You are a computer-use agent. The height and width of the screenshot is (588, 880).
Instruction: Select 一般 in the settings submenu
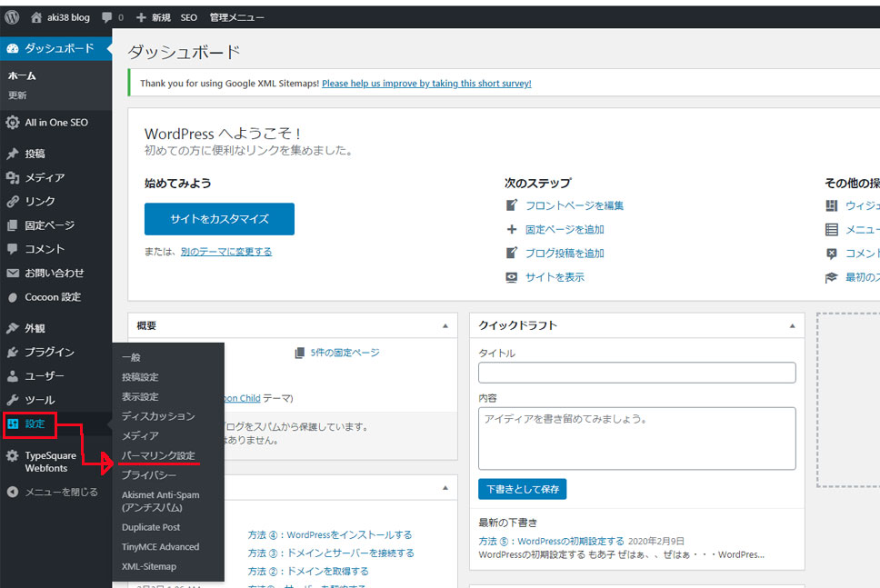tap(131, 357)
